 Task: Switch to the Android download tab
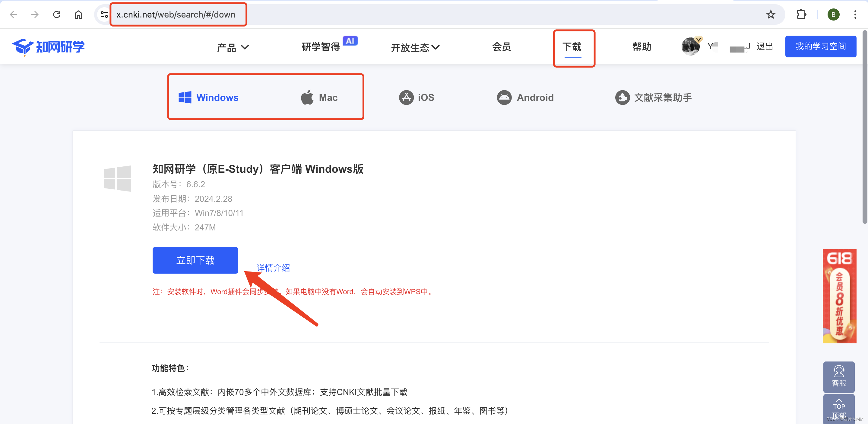(525, 98)
